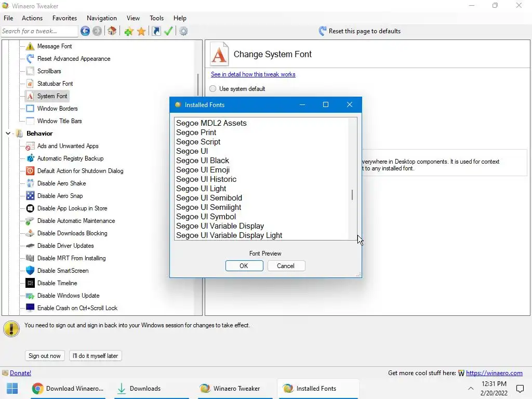Click the Disable Timeline icon
The width and height of the screenshot is (532, 399).
coord(30,283)
